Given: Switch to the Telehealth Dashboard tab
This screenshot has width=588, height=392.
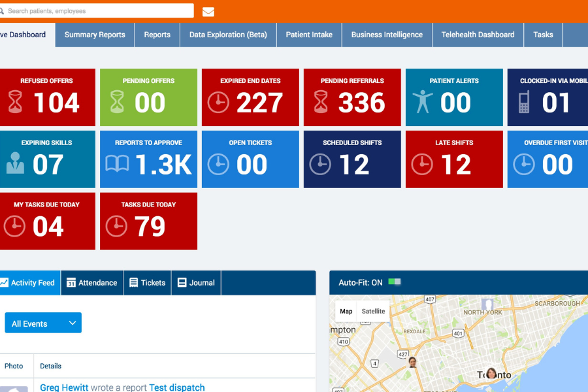Looking at the screenshot, I should coord(478,35).
